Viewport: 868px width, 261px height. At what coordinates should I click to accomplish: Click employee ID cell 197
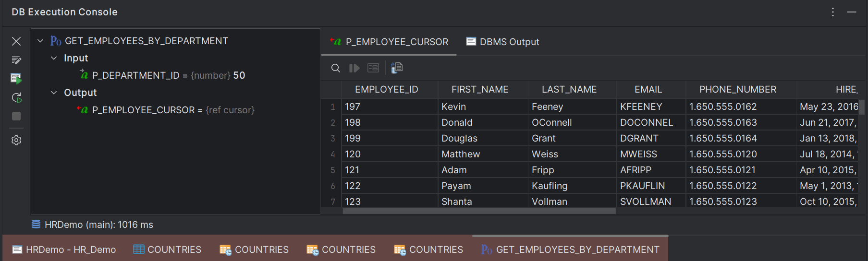(390, 107)
